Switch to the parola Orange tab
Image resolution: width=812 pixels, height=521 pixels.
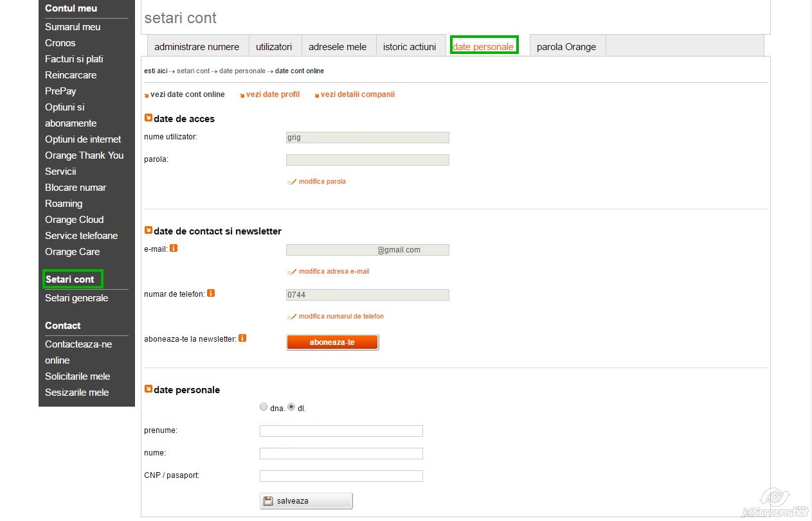pos(566,46)
